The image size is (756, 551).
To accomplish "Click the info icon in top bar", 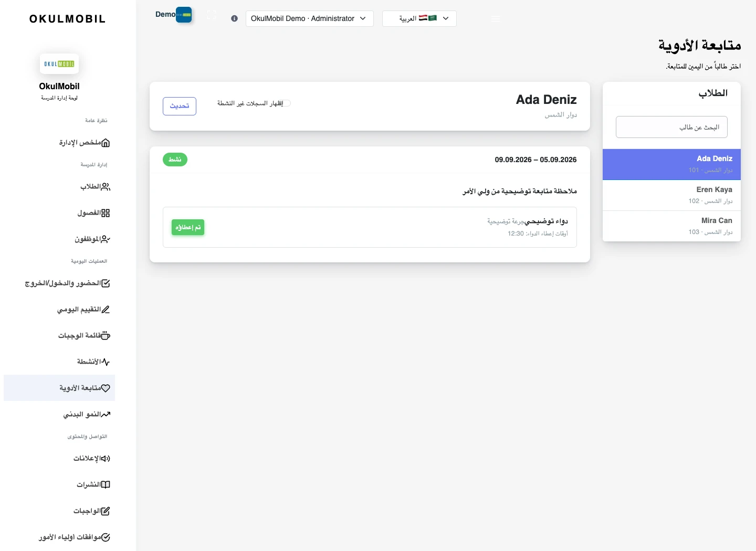I will tap(234, 18).
